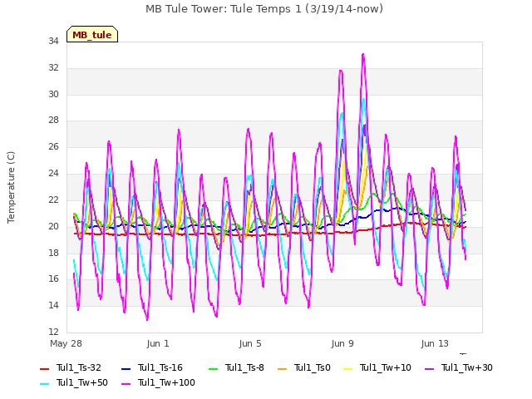Screen dimensions: 532x399
Task: Select legend text Tul1_Tw+30
Action: pyautogui.click(x=467, y=367)
